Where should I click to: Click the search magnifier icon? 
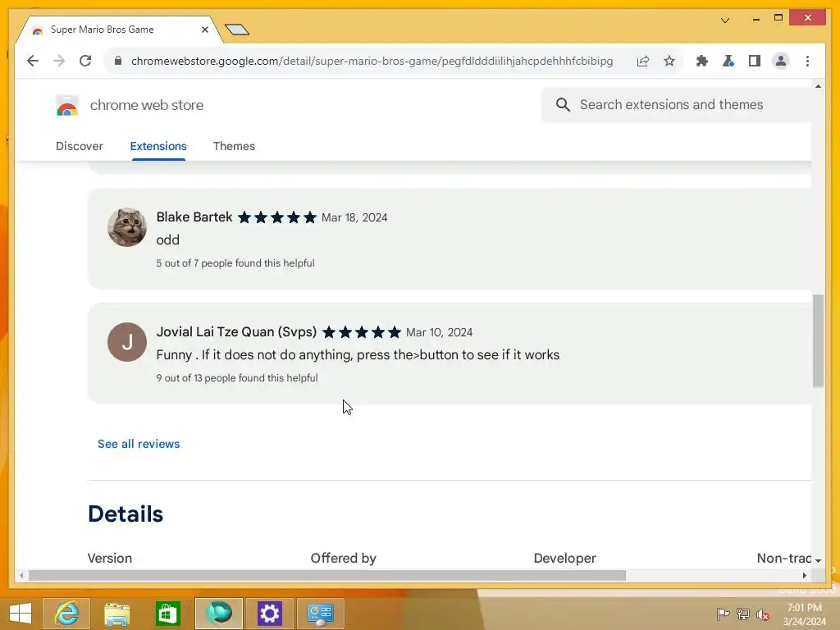point(563,104)
